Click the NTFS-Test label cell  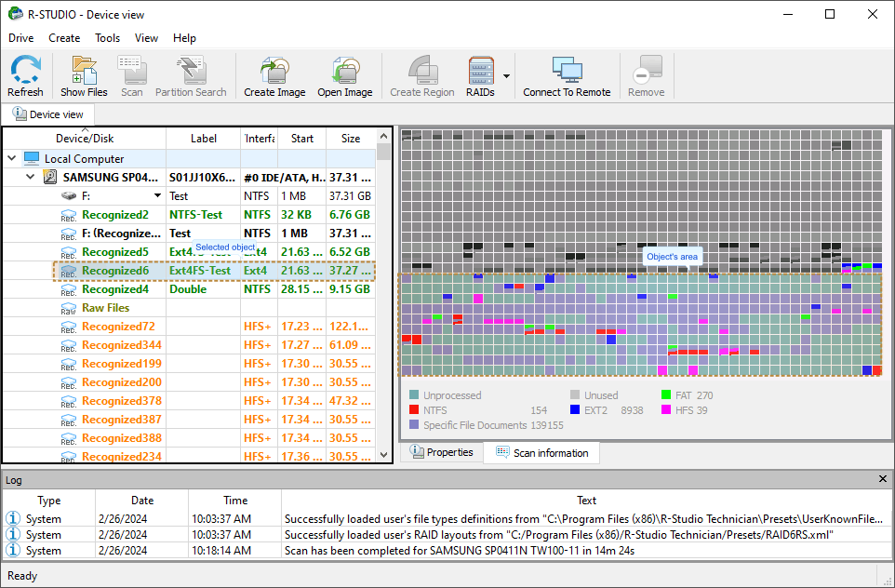point(203,215)
